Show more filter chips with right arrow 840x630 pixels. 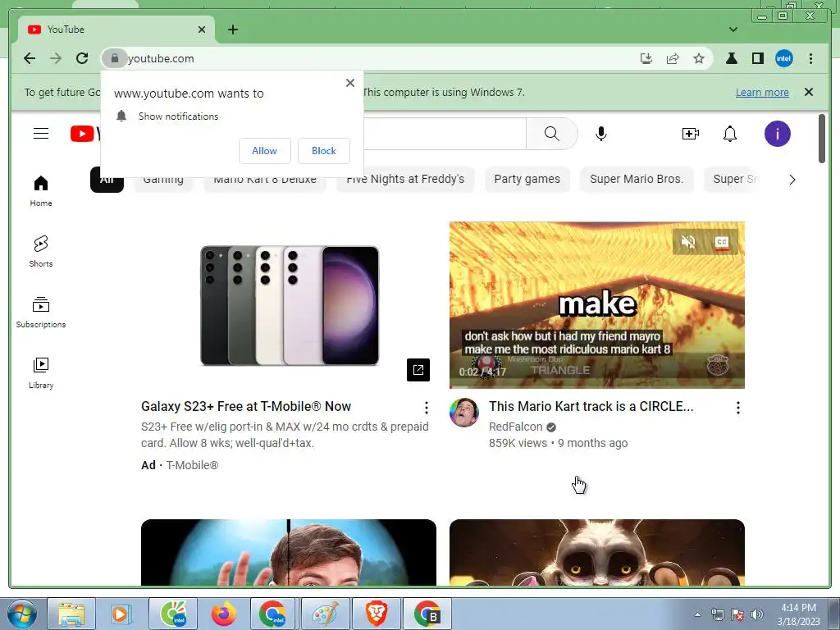click(x=792, y=180)
